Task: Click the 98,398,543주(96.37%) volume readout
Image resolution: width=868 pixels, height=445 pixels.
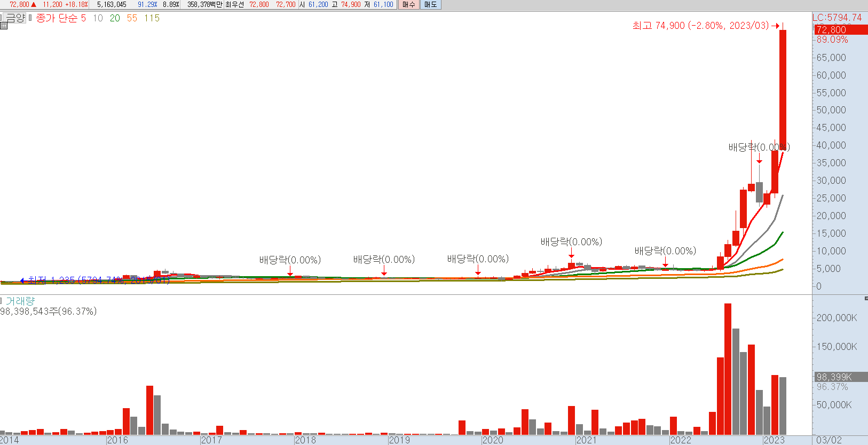Action: [49, 311]
